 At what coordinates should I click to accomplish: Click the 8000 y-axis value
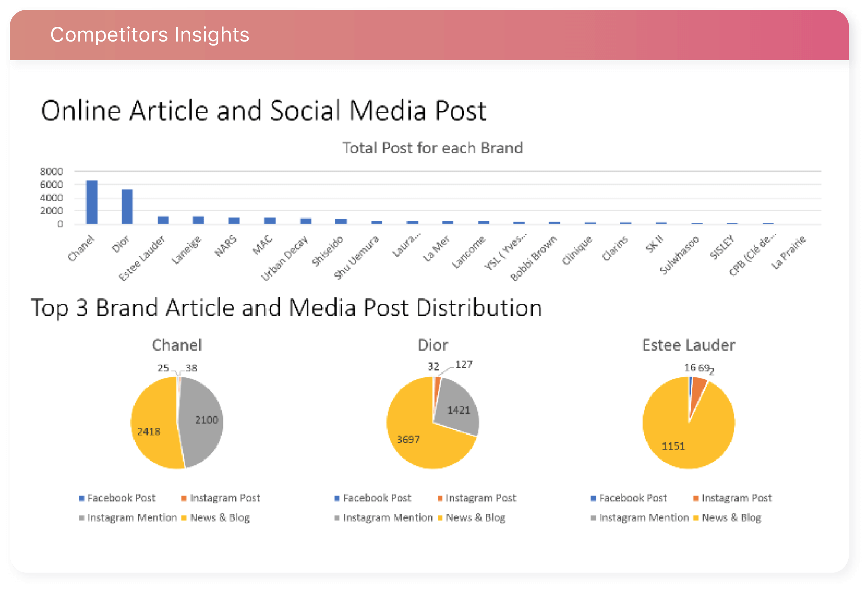52,171
